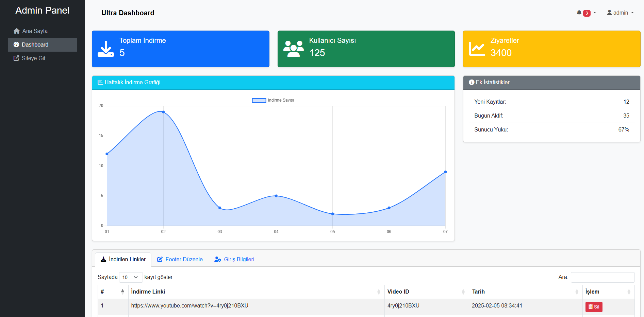Click the Haftalık İndirme Grafiği header title

[133, 82]
